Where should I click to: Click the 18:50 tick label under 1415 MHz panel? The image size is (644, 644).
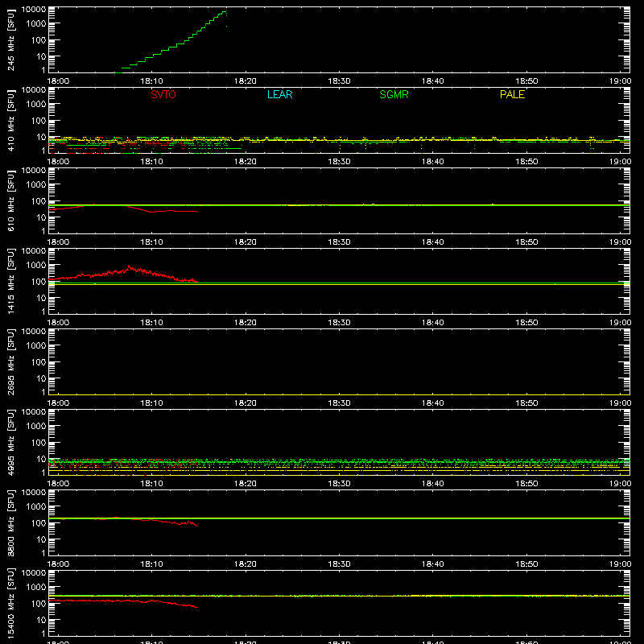coord(526,323)
